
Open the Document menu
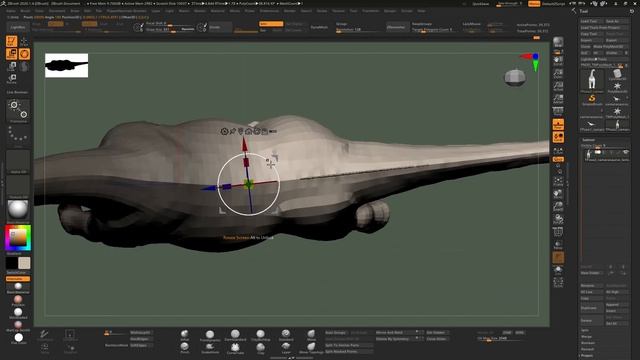point(57,11)
